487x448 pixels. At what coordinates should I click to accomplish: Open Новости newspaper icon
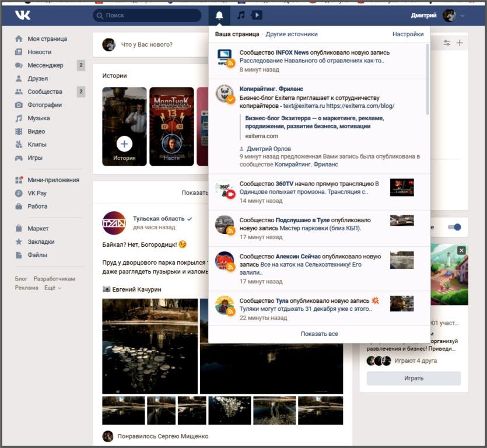click(x=19, y=52)
